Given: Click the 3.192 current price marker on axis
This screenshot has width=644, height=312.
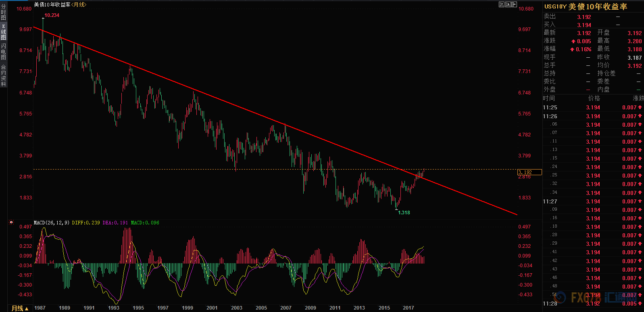Looking at the screenshot, I should [x=529, y=172].
